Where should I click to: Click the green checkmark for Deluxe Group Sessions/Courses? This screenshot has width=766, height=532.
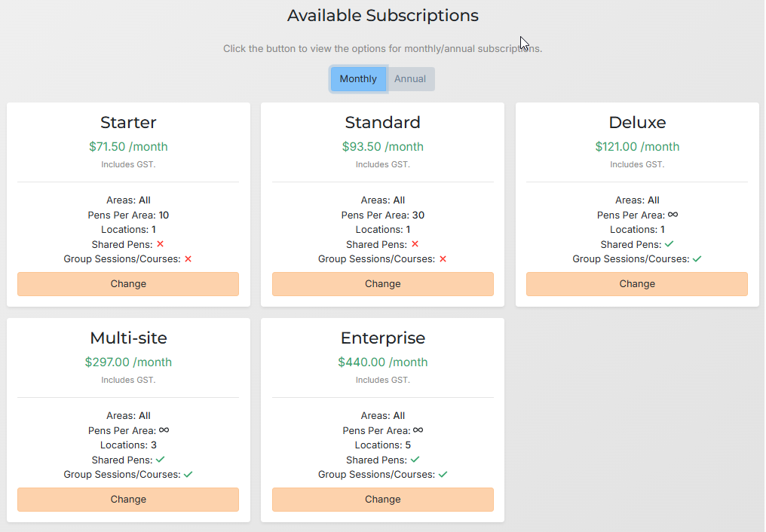[697, 258]
